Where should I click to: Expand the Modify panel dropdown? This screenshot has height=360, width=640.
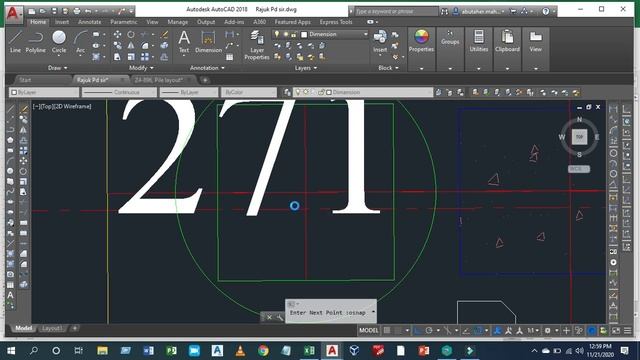141,68
